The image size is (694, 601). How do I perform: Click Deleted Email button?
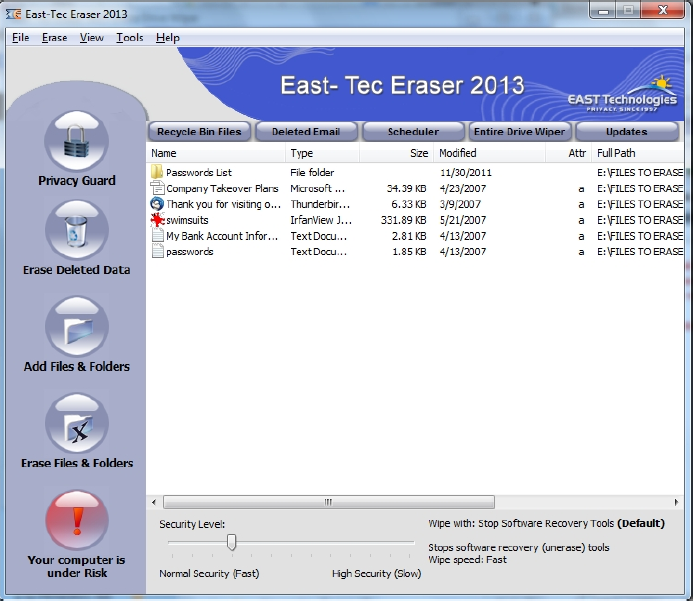click(x=306, y=131)
